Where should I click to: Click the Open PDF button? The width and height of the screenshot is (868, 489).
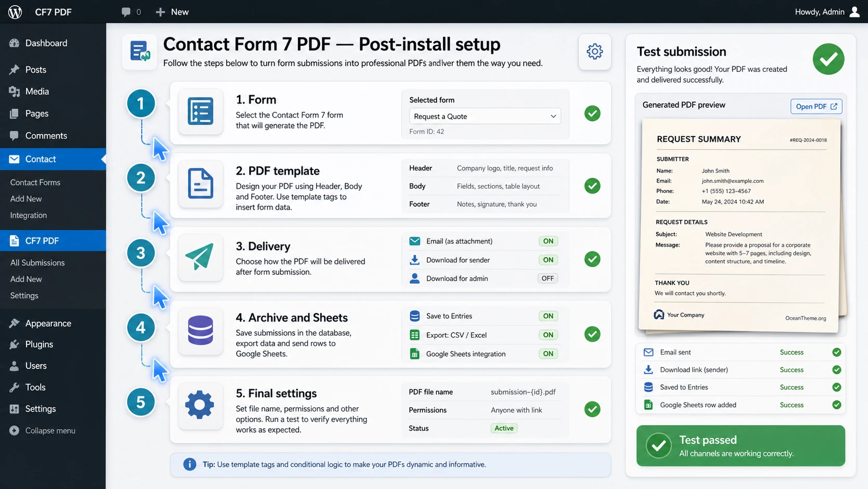(x=816, y=107)
